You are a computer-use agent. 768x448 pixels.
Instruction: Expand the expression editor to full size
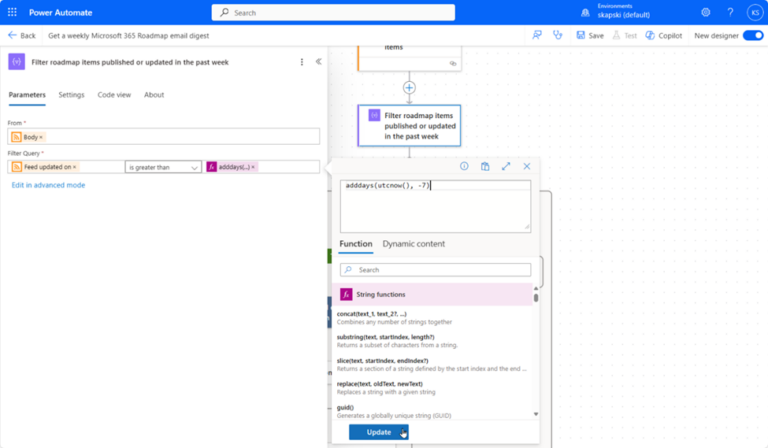(506, 166)
